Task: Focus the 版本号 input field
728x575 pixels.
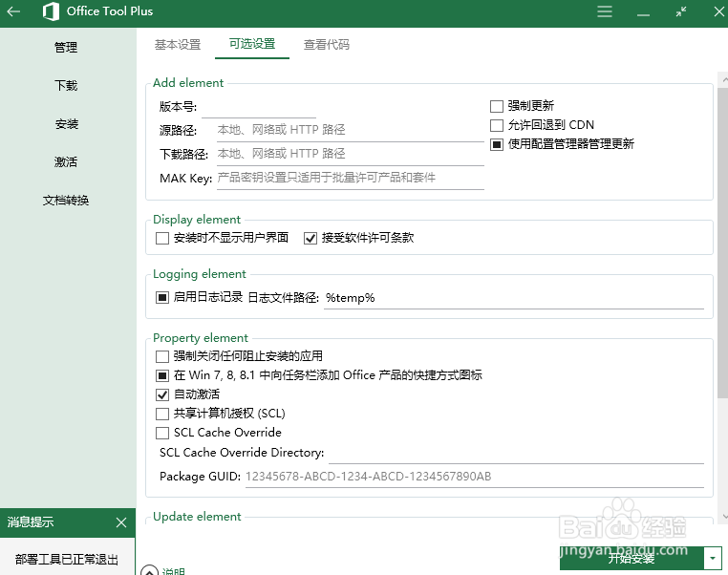Action: click(259, 108)
